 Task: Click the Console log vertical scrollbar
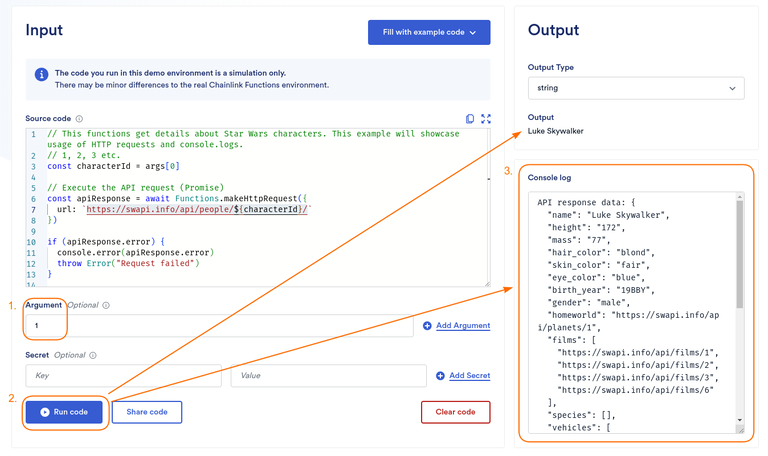click(x=740, y=260)
